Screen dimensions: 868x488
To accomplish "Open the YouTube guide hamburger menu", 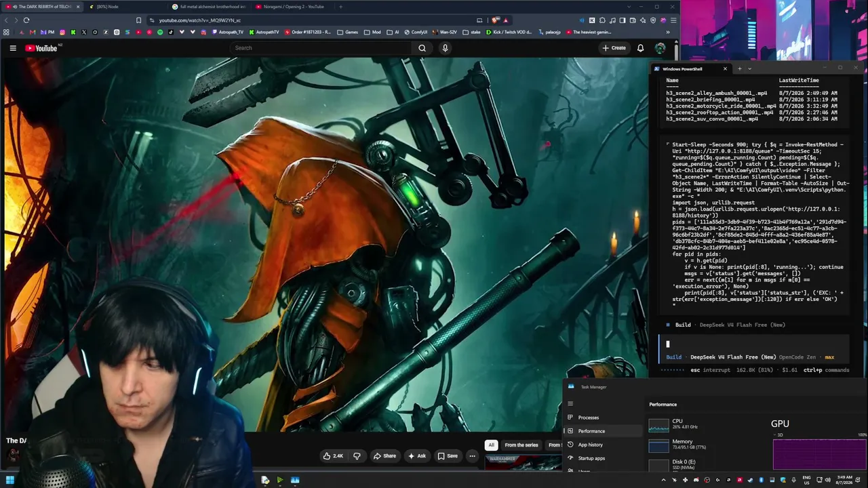I will coord(13,48).
